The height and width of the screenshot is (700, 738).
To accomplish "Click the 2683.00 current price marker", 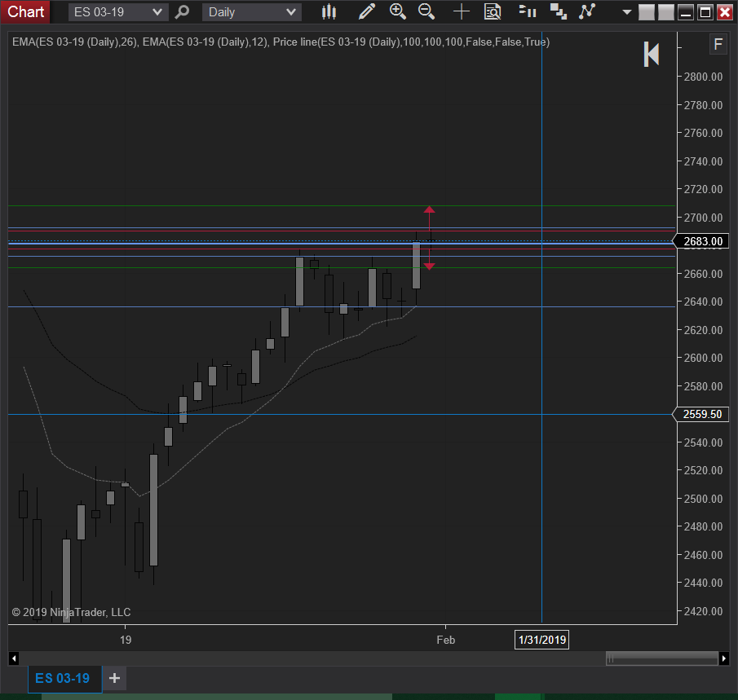I will click(700, 241).
